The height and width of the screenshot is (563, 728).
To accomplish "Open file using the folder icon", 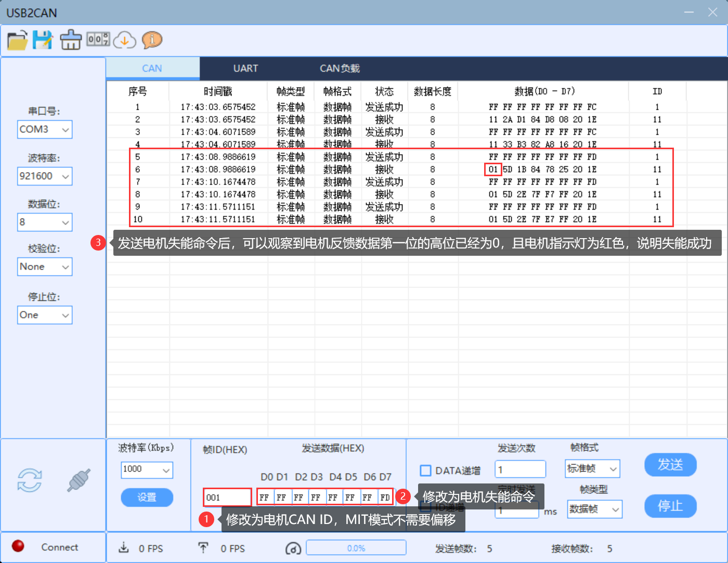I will (17, 40).
